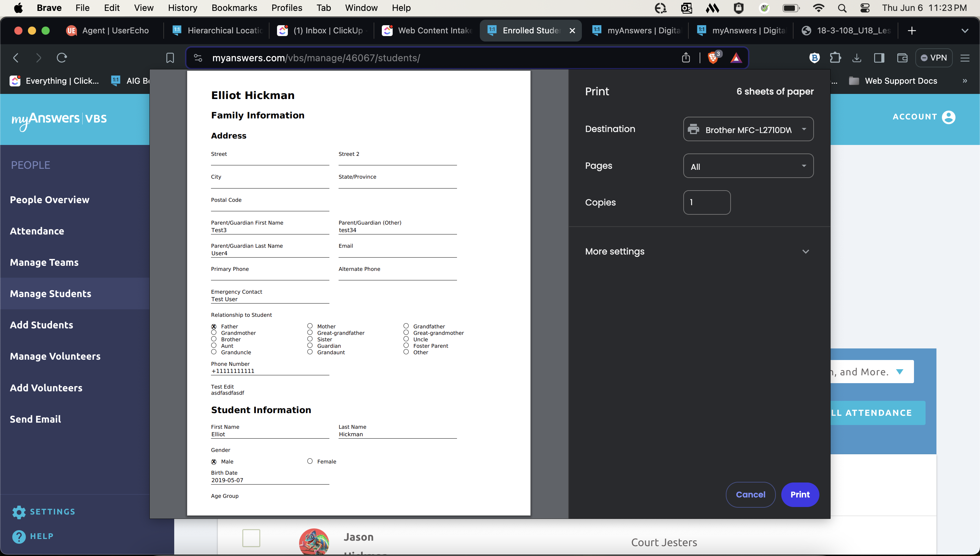This screenshot has width=980, height=556.
Task: Click the Copies number field
Action: 707,202
